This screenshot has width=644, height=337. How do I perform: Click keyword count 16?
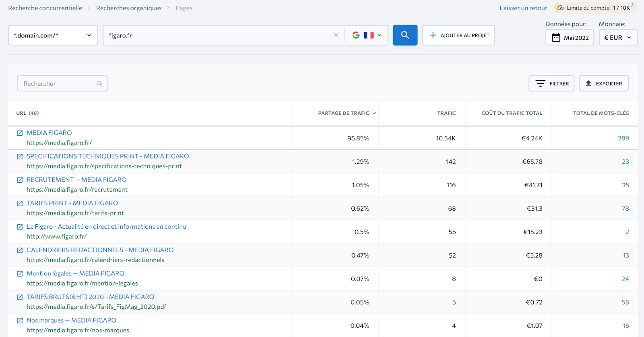tap(625, 326)
